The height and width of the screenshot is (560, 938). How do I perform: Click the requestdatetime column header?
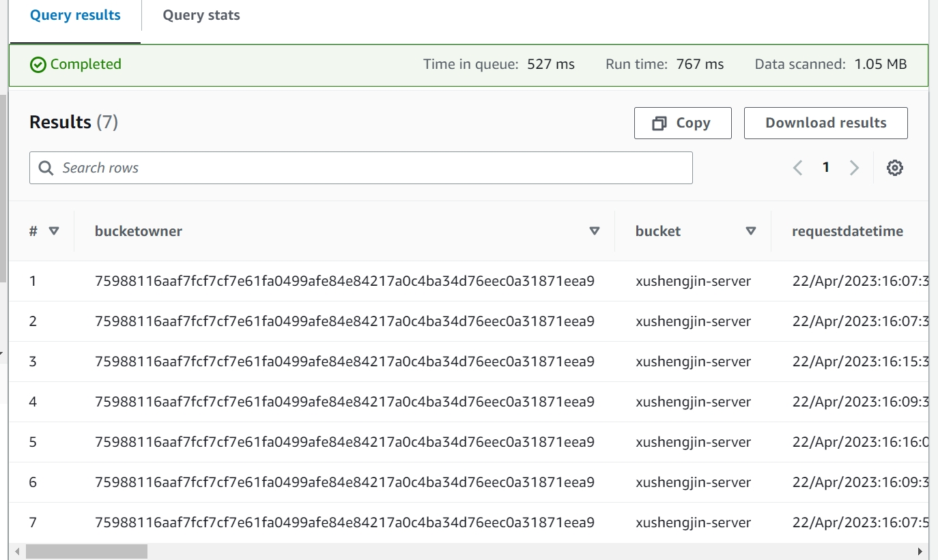coord(847,231)
